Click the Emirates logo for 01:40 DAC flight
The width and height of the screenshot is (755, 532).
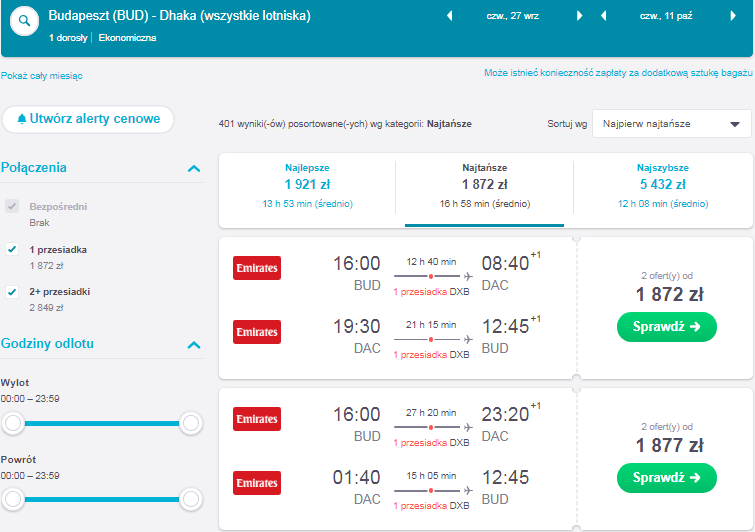(257, 483)
